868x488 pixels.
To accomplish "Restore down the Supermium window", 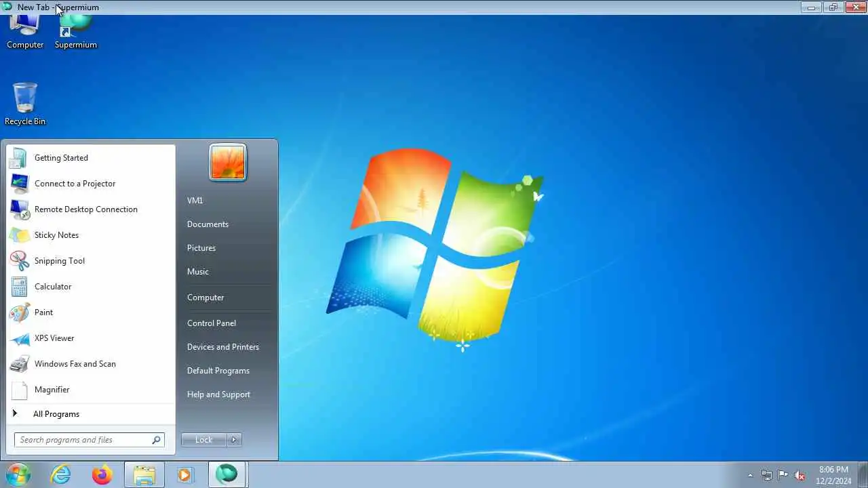I will (x=833, y=7).
